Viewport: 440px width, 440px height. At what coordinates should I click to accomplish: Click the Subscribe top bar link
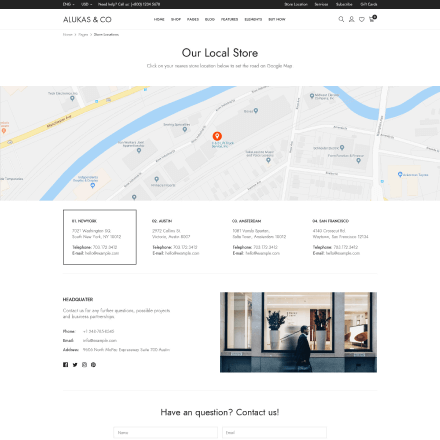point(344,4)
